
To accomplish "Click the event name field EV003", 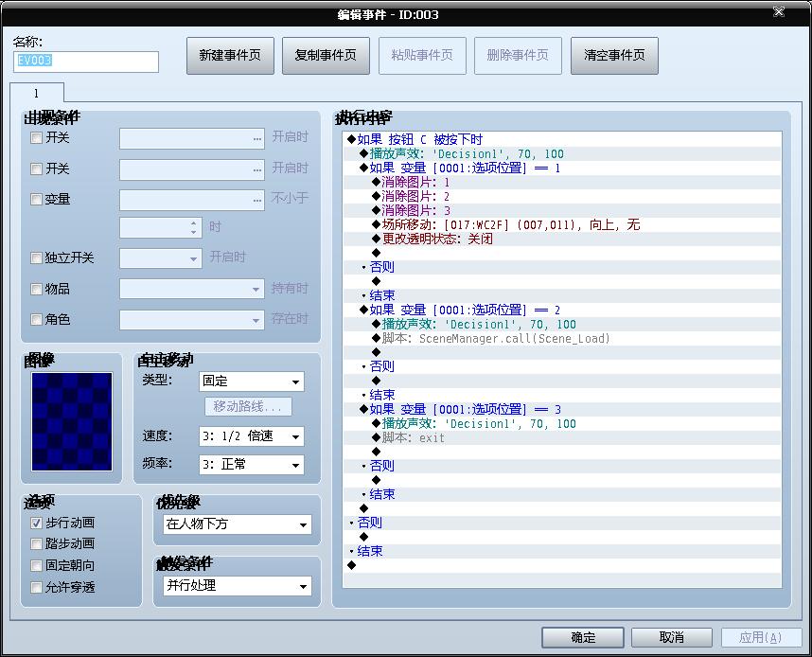I will (86, 62).
